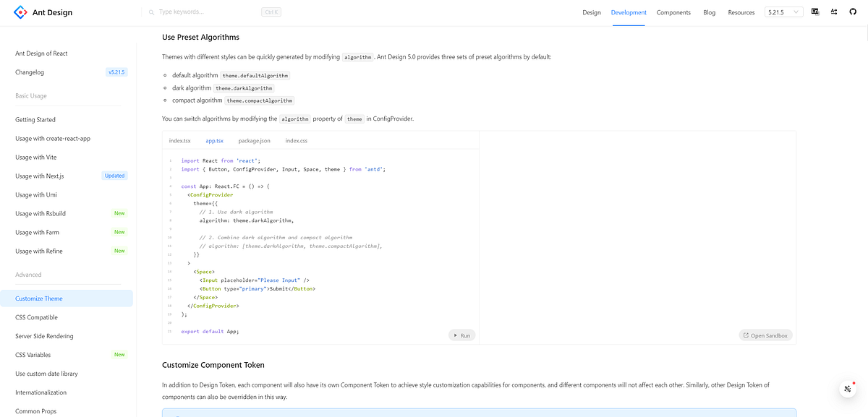Open the Changelog page
Image resolution: width=868 pixels, height=417 pixels.
click(x=30, y=72)
